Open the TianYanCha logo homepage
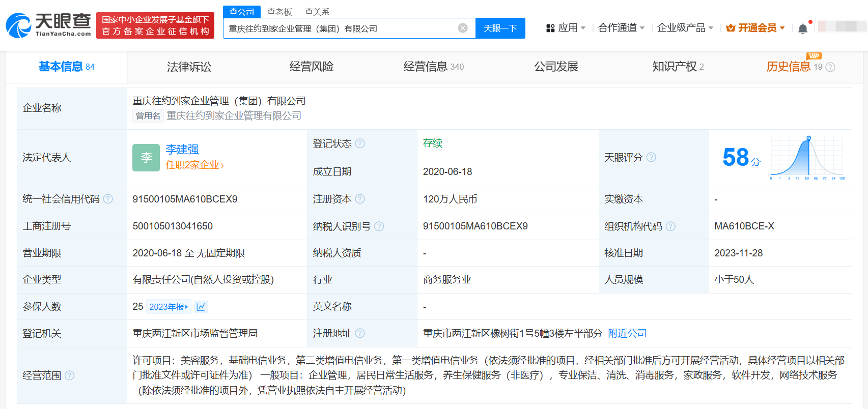The width and height of the screenshot is (868, 409). [x=48, y=25]
